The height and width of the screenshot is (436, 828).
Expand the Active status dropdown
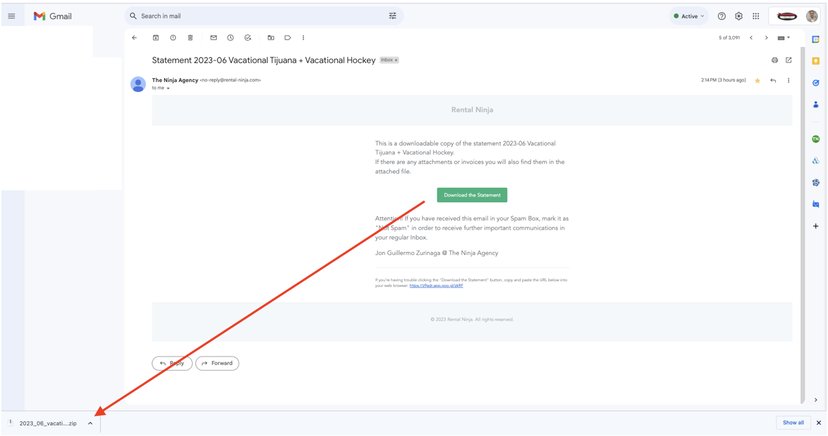[x=688, y=16]
